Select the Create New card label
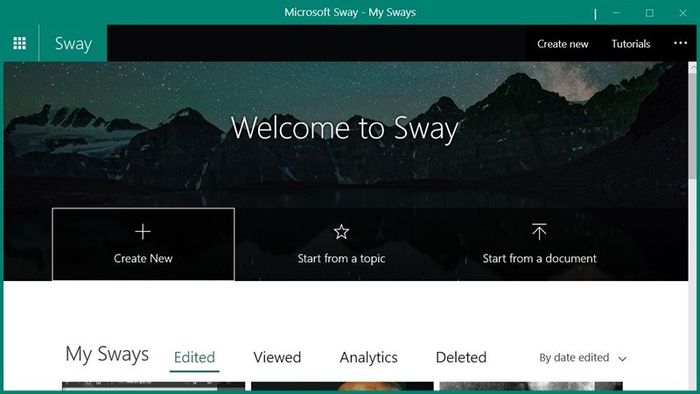This screenshot has width=700, height=394. coord(143,258)
